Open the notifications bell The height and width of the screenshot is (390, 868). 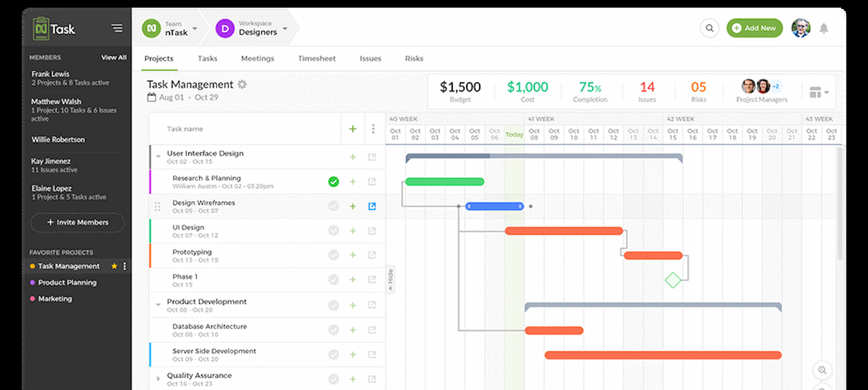tap(824, 28)
